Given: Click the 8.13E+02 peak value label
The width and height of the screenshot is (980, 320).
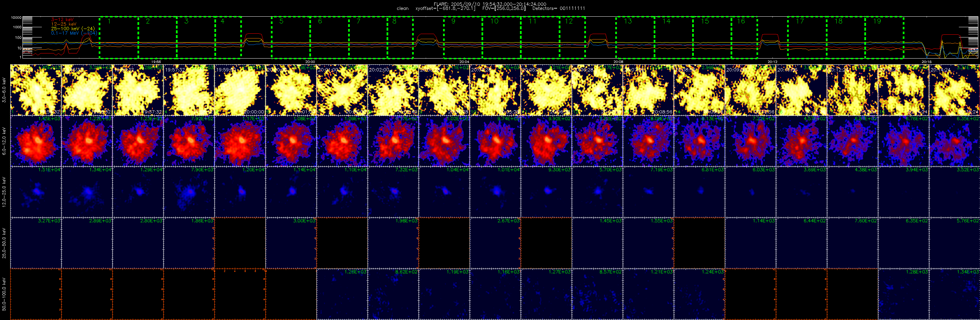Looking at the screenshot, I should 713,119.
